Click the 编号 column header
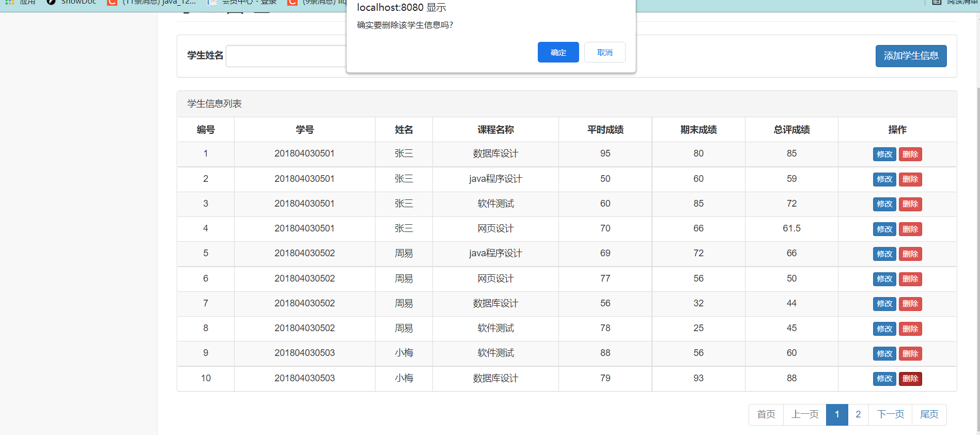This screenshot has height=435, width=980. [x=206, y=130]
